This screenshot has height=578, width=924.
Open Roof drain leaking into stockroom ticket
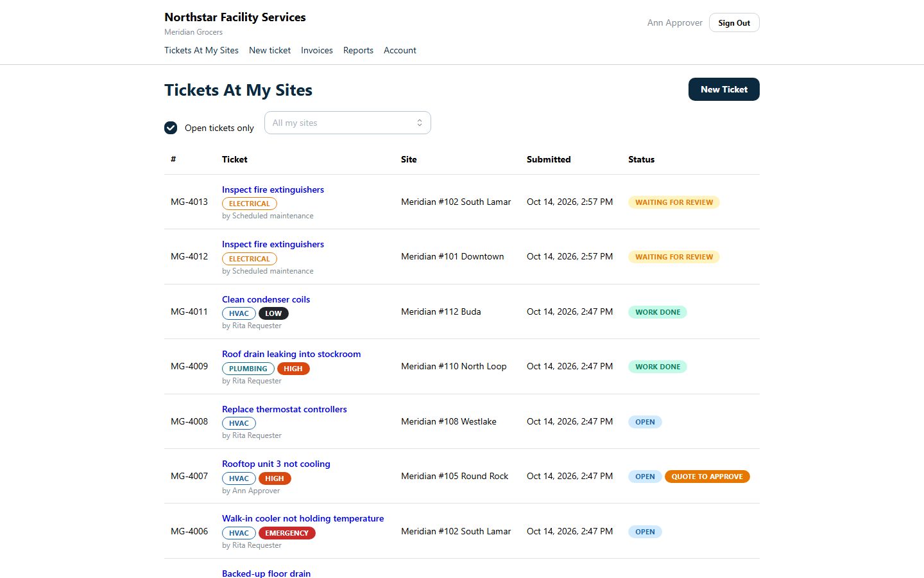coord(291,354)
